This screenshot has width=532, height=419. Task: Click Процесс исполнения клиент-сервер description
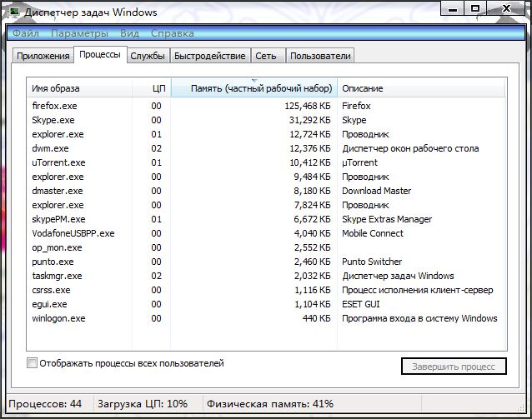[x=417, y=290]
